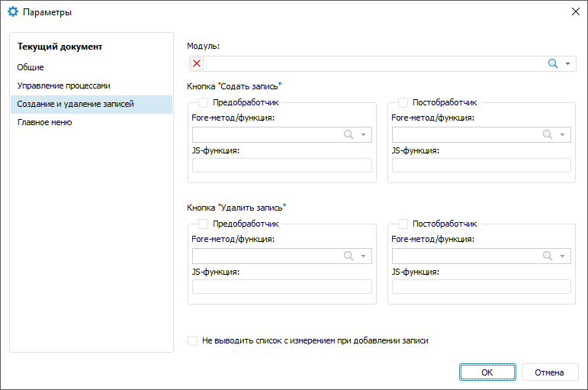
Task: Click the Отмена button
Action: tap(549, 372)
